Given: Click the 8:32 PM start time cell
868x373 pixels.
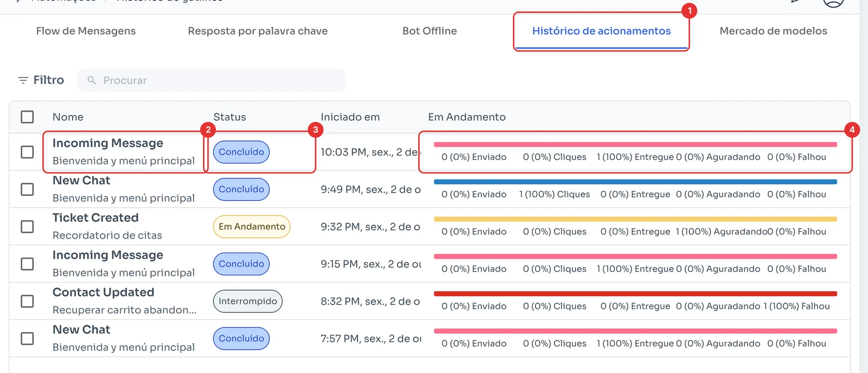Looking at the screenshot, I should coord(370,301).
